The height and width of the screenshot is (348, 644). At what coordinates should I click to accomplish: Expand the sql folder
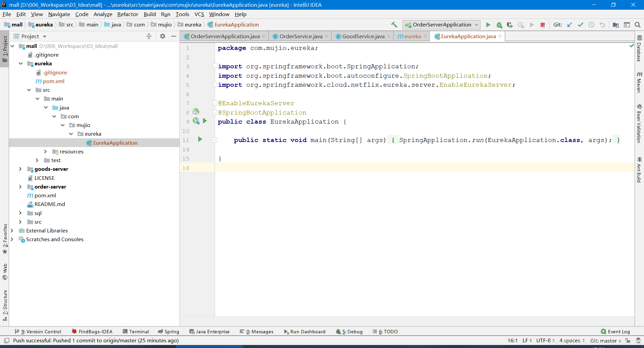[20, 213]
